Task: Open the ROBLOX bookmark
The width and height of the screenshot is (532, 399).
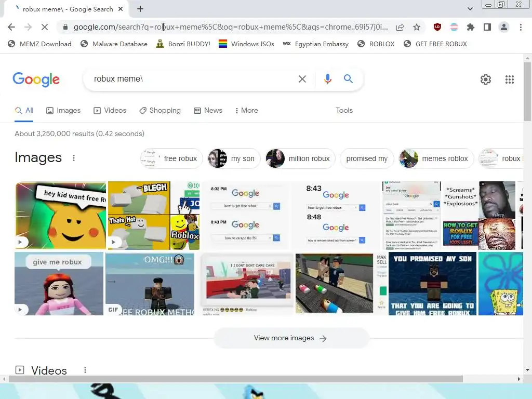Action: pos(376,44)
